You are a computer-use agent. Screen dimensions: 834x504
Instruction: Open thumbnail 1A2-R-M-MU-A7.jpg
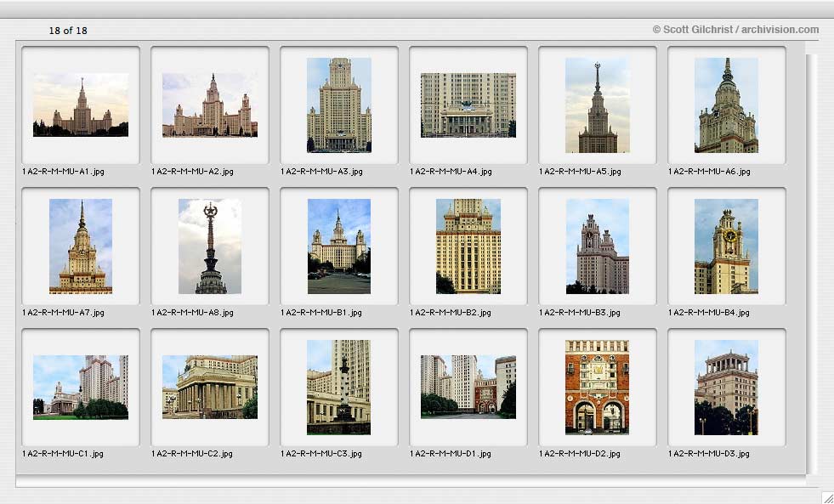click(81, 246)
